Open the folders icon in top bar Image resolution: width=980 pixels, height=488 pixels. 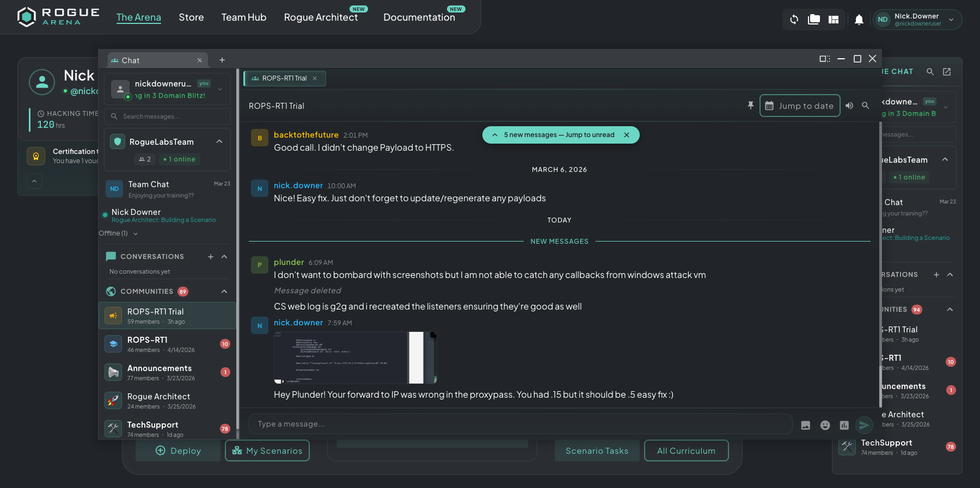point(814,20)
